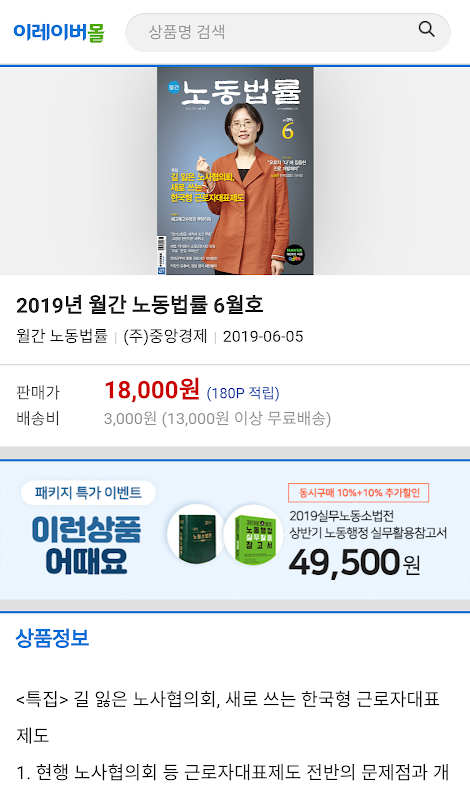
Task: Click the 동시구매 10%+10% 추가할인 label
Action: click(x=359, y=493)
